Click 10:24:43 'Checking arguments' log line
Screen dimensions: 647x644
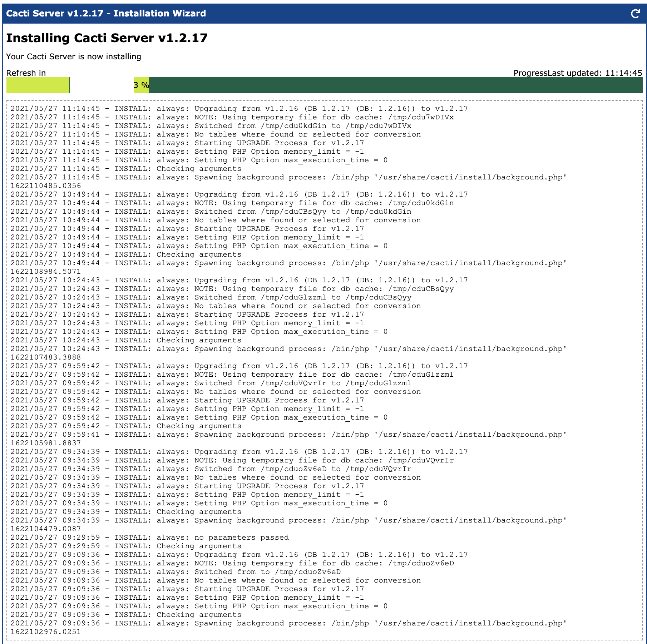(126, 340)
